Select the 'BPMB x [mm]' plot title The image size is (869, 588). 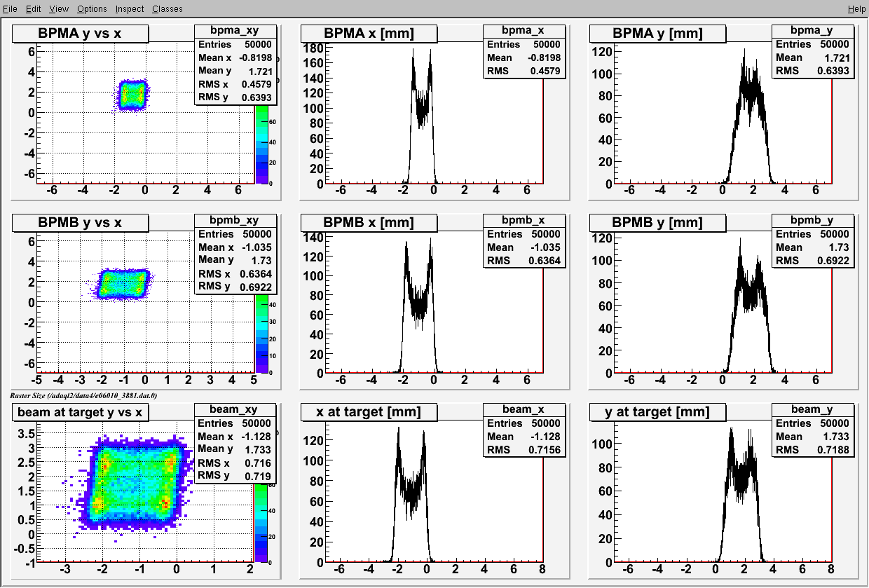tap(369, 222)
